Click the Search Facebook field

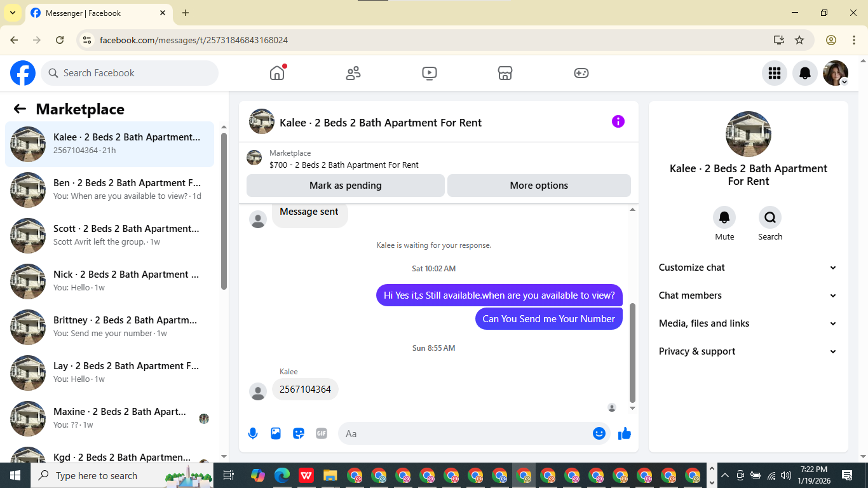130,73
